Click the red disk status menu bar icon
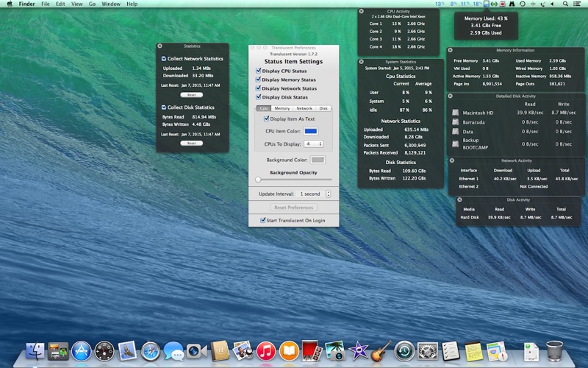The height and width of the screenshot is (368, 588). click(x=503, y=4)
